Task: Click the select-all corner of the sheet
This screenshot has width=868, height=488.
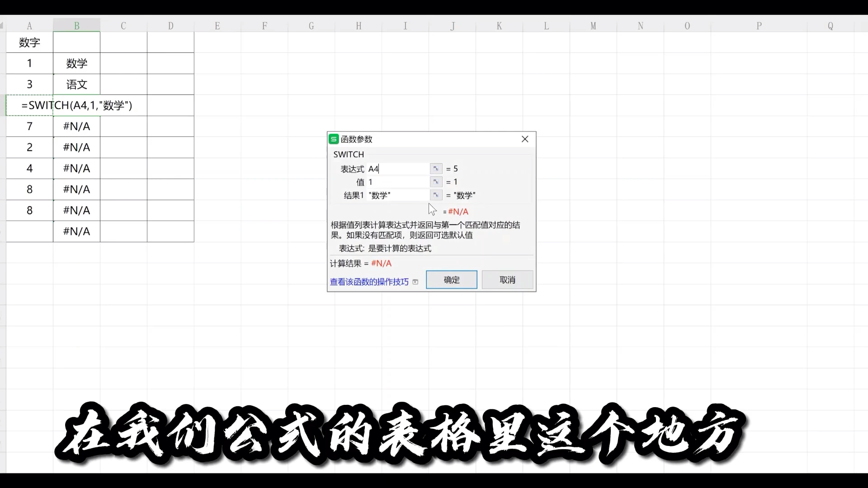Action: coord(2,26)
